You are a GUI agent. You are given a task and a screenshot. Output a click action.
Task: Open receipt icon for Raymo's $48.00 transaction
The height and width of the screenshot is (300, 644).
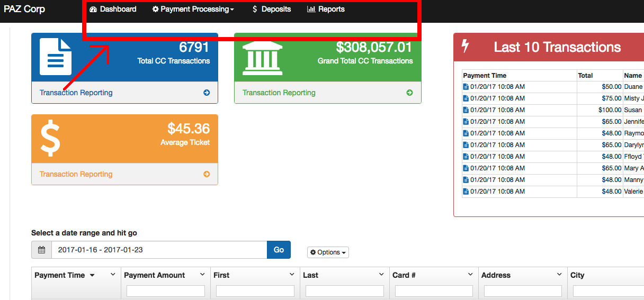click(x=466, y=133)
